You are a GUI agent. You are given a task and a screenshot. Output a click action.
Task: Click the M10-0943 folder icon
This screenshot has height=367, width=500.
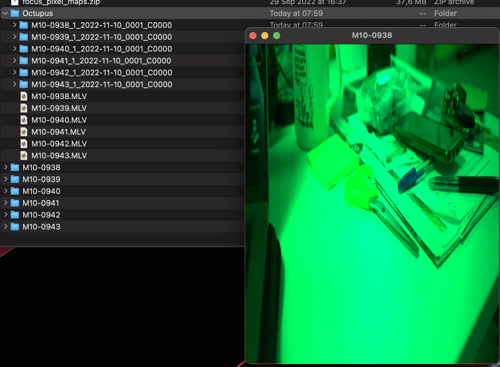[x=15, y=227]
